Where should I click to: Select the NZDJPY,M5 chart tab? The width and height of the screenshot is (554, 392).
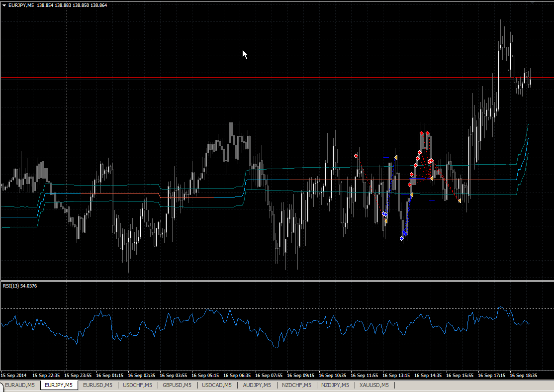(x=335, y=385)
